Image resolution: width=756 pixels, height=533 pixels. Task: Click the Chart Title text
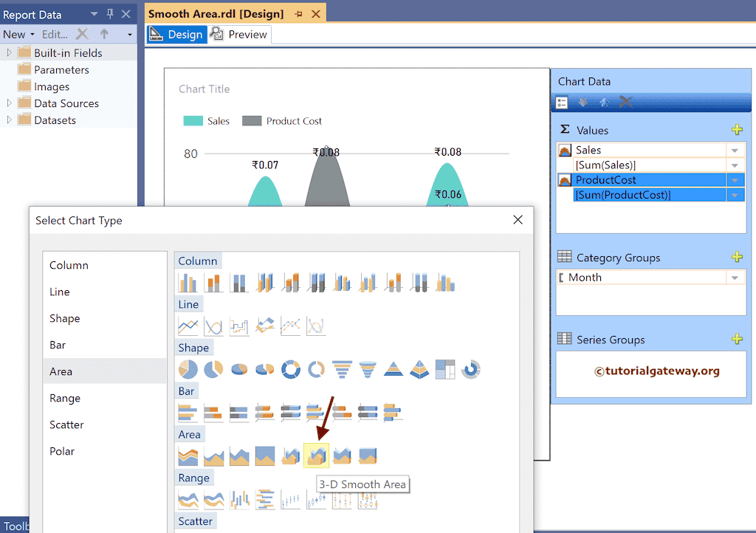click(204, 89)
